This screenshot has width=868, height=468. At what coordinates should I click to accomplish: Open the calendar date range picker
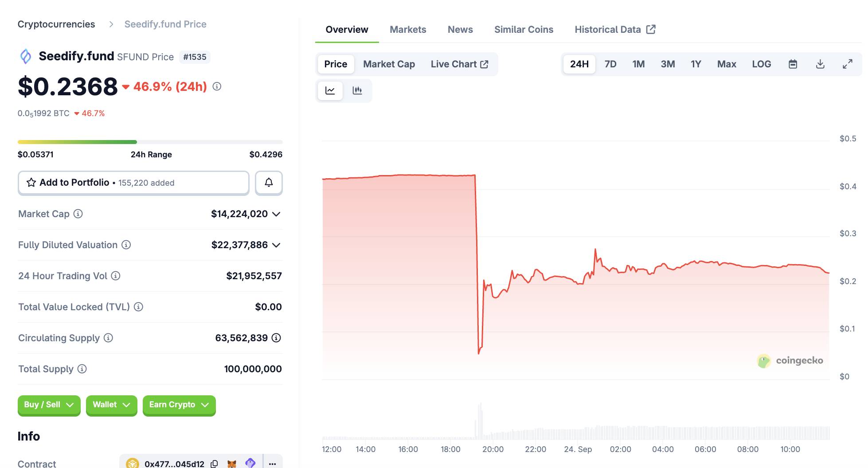pyautogui.click(x=793, y=64)
